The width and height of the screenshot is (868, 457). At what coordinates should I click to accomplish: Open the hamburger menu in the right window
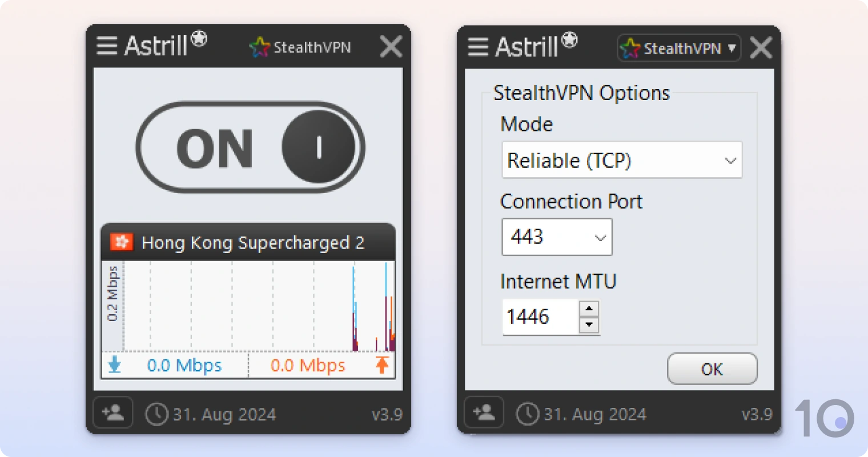477,46
